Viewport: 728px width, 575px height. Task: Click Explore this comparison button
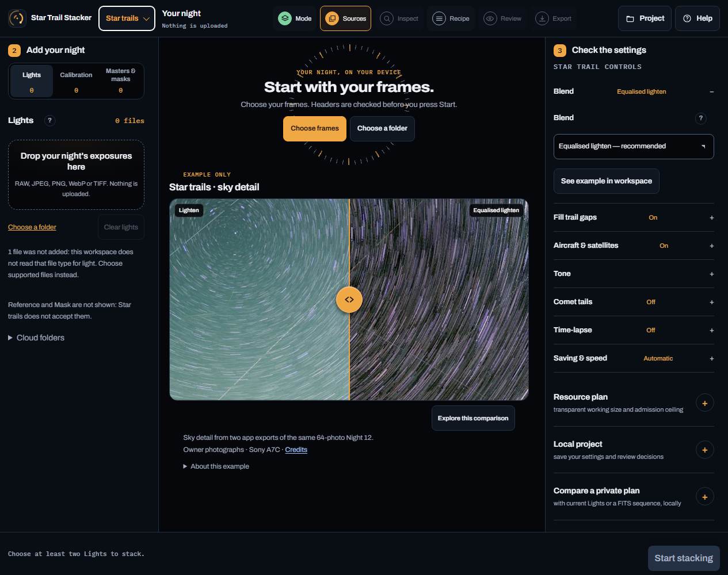tap(473, 418)
